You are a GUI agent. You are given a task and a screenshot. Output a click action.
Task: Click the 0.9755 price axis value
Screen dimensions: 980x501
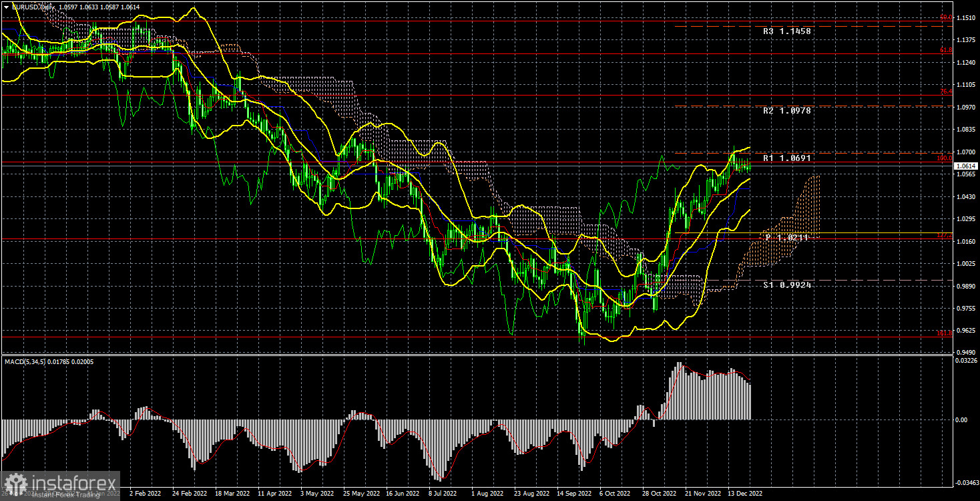click(x=966, y=308)
